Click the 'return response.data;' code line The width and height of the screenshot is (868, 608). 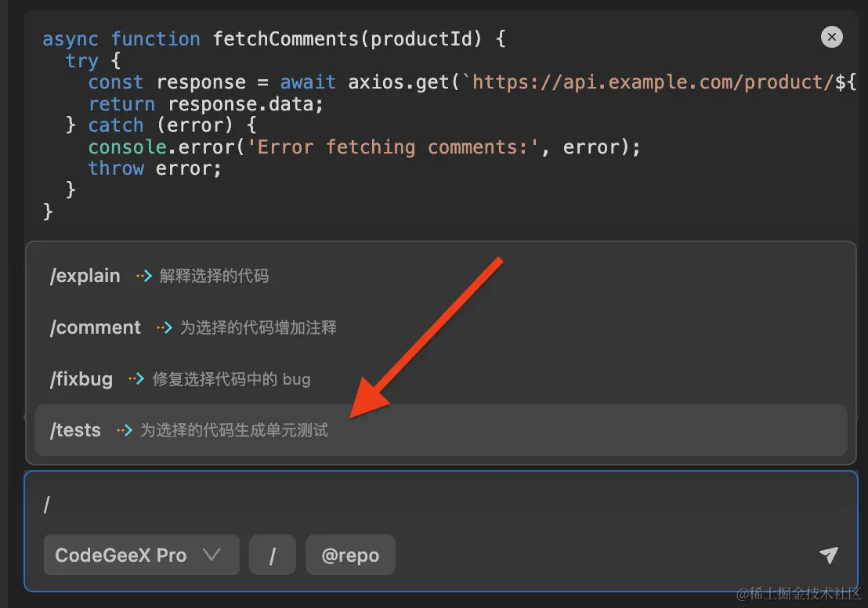point(206,104)
